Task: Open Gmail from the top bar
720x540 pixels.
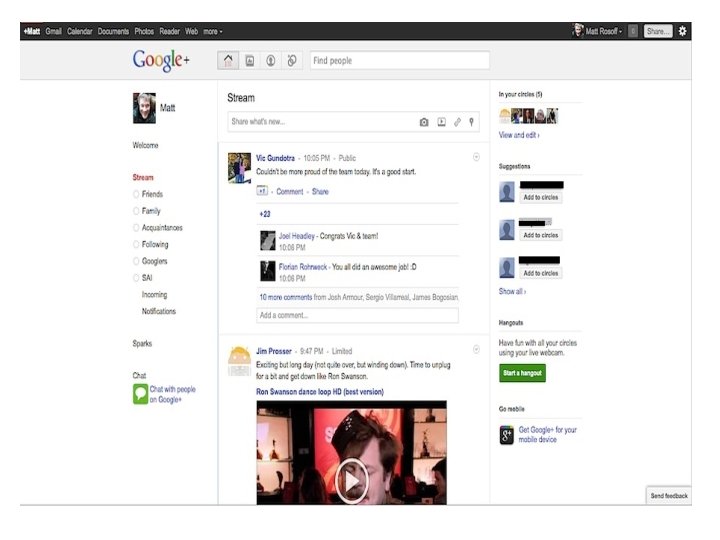Action: click(53, 31)
